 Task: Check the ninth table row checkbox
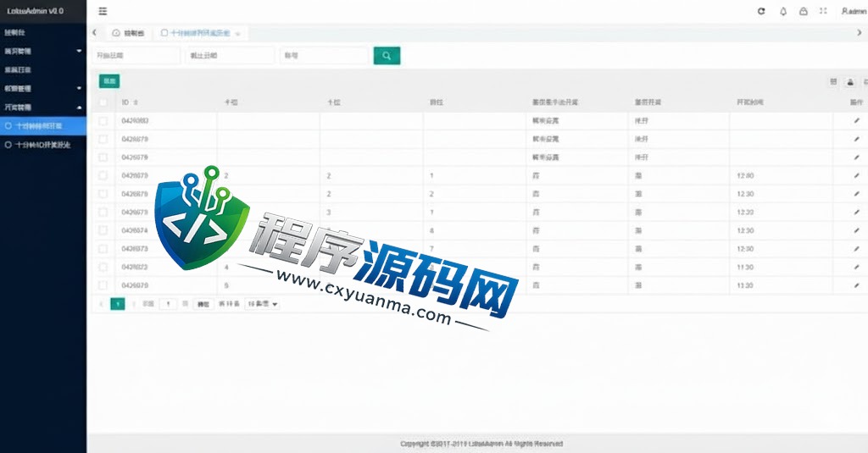[x=103, y=268]
